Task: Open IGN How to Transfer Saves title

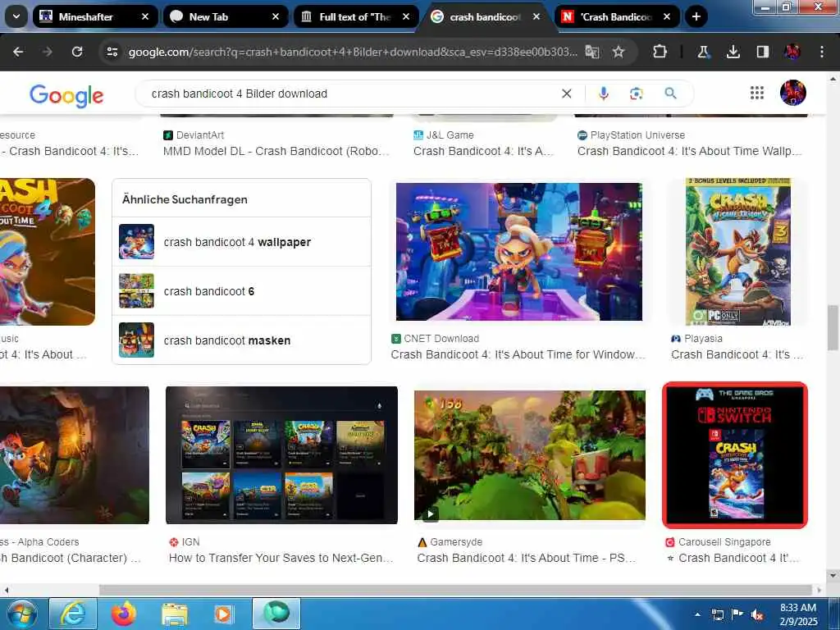Action: [x=281, y=558]
